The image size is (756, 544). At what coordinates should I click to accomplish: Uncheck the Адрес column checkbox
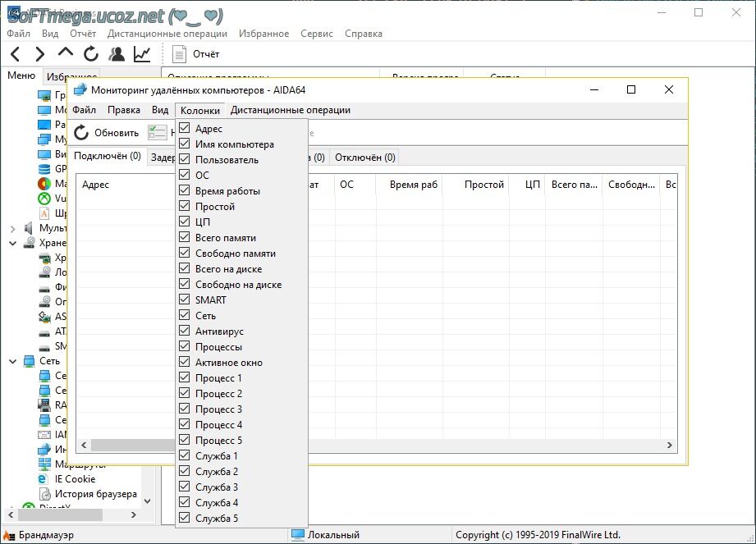(x=185, y=129)
